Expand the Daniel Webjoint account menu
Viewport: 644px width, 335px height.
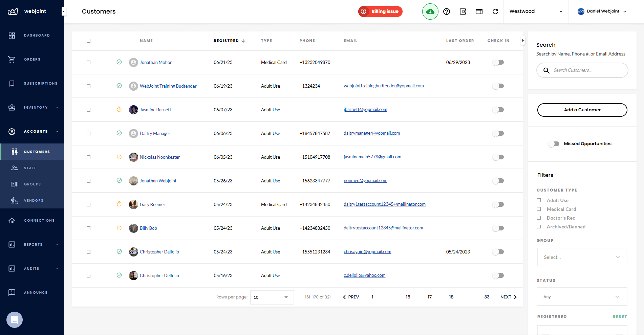(602, 11)
